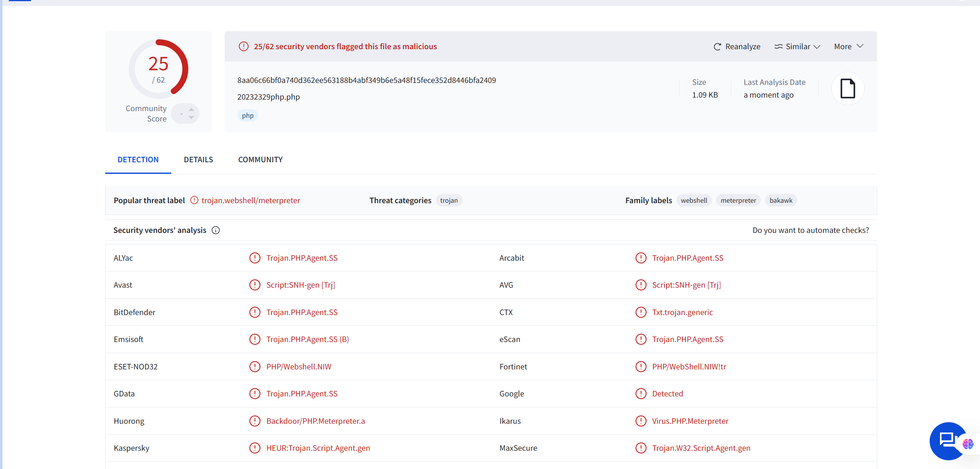
Task: Select the DETECTION tab
Action: (138, 160)
